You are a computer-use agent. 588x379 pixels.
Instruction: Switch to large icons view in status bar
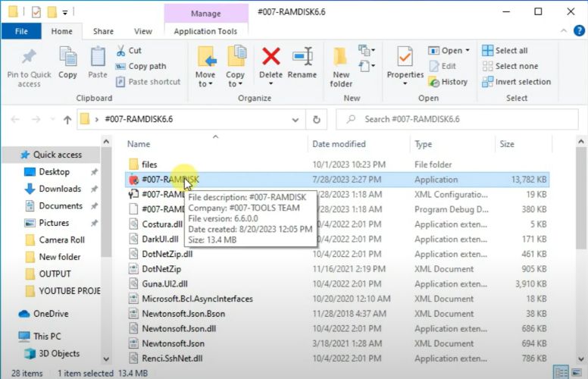pyautogui.click(x=576, y=373)
